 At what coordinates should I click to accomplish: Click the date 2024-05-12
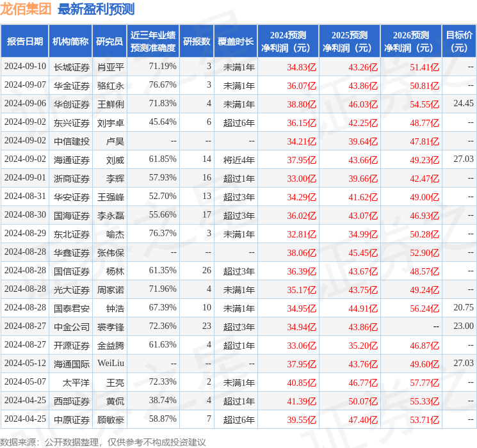click(x=25, y=363)
